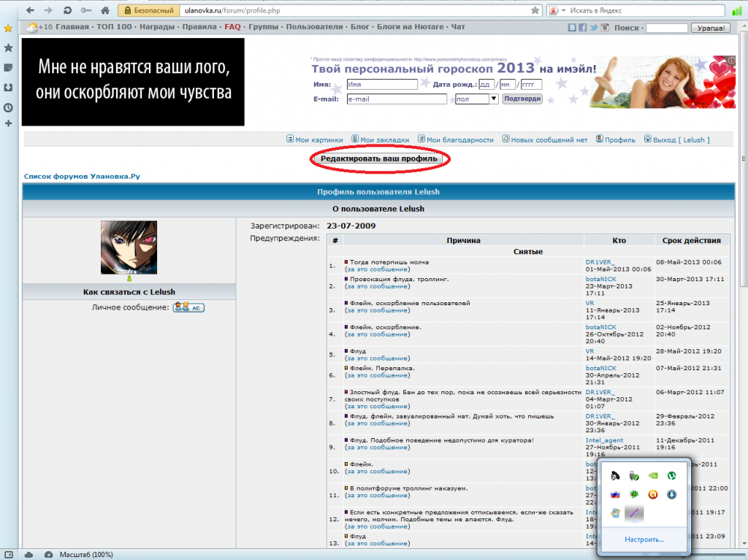Open the 'Пользователи' forum menu item

tap(314, 27)
